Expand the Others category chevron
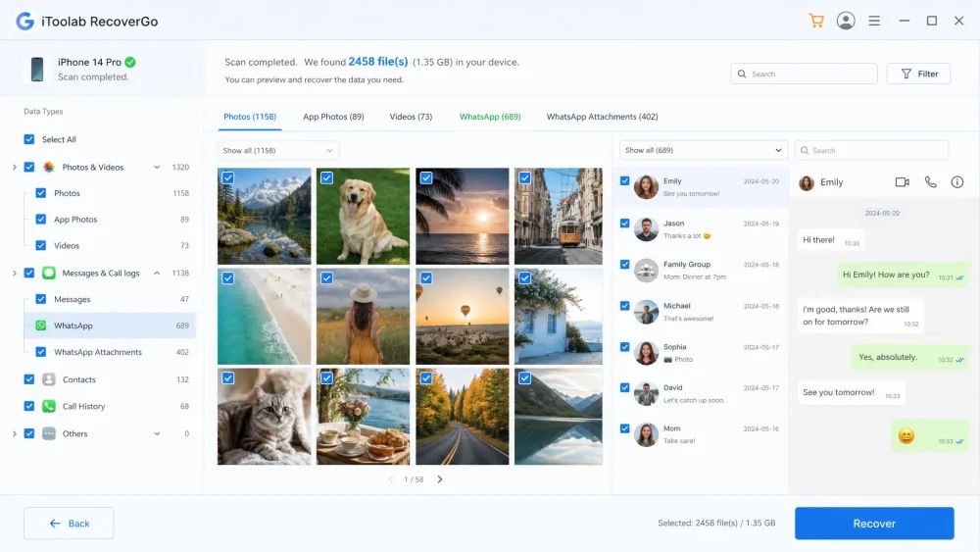This screenshot has width=980, height=552. (157, 433)
